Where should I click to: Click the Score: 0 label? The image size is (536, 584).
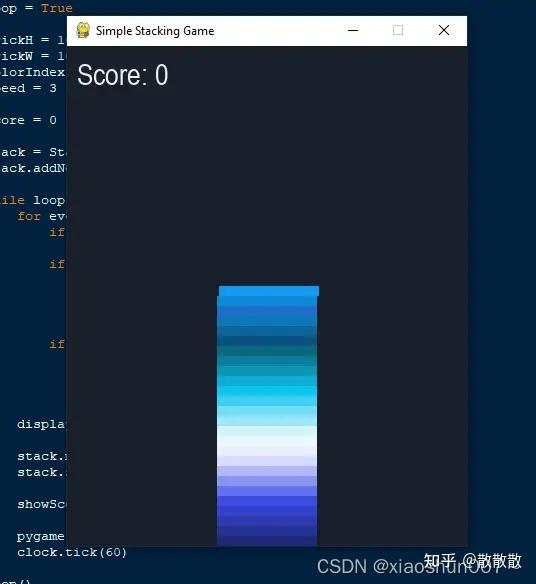coord(123,75)
